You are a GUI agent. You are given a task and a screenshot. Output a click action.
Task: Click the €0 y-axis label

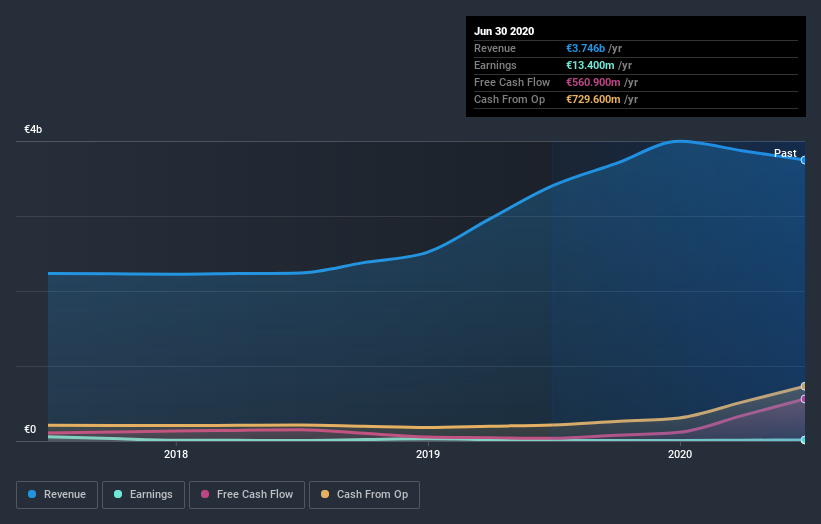tap(30, 429)
